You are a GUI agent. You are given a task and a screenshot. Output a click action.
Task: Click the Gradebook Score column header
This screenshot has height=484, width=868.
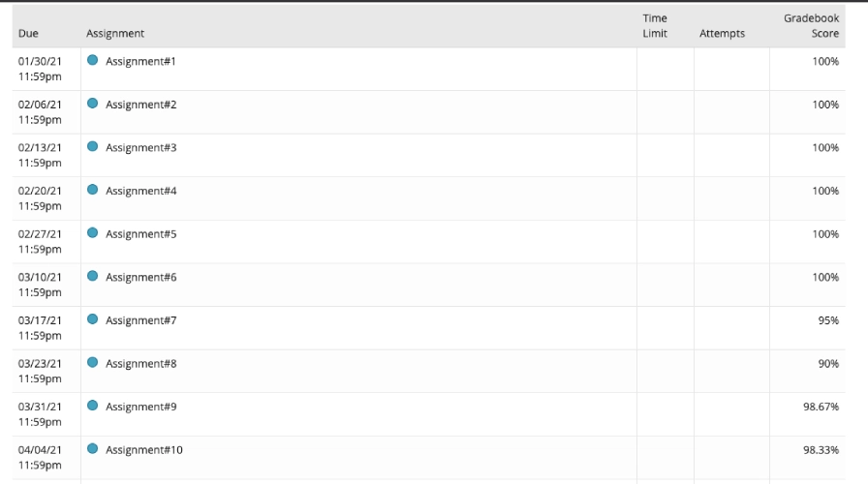[812, 26]
